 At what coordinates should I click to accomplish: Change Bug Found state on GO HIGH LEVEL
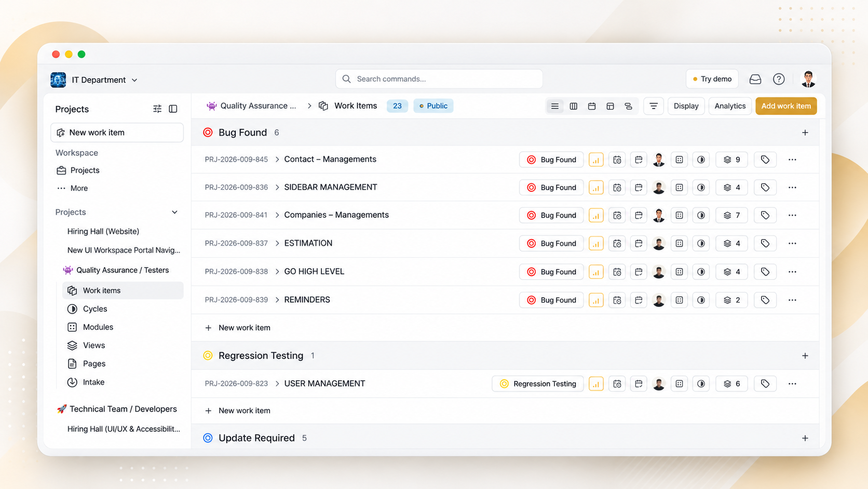[551, 272]
